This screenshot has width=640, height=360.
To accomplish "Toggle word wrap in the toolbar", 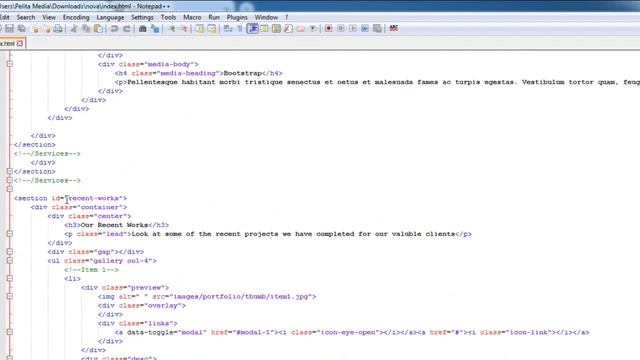I will tap(228, 29).
